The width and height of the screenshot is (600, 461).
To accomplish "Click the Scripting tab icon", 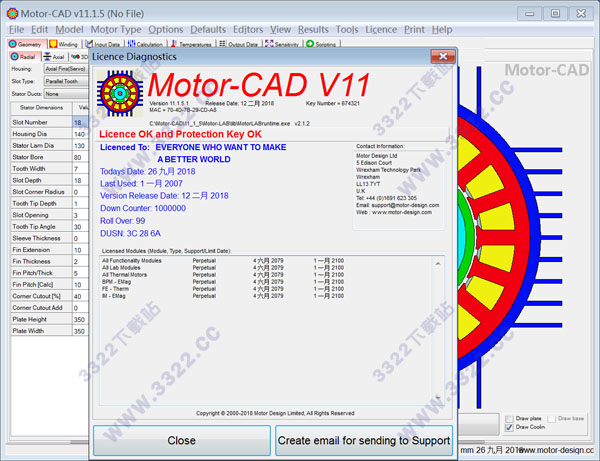I will click(x=310, y=44).
